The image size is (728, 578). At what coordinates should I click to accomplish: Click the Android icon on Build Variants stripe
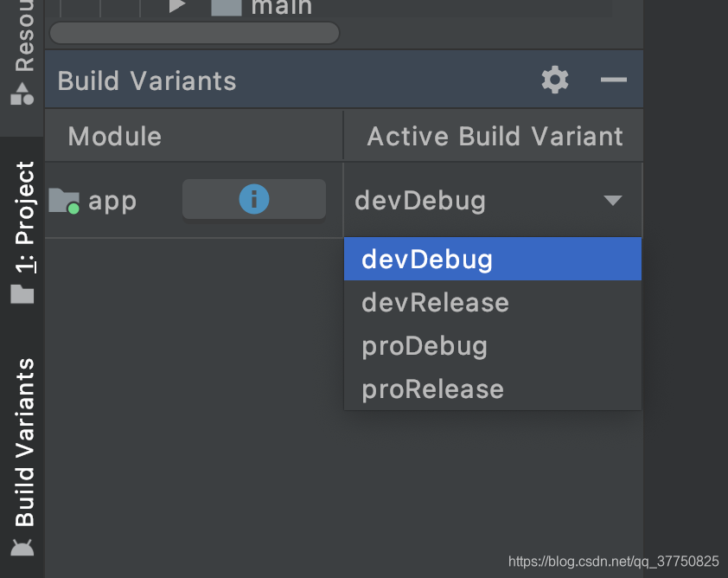coord(21,546)
